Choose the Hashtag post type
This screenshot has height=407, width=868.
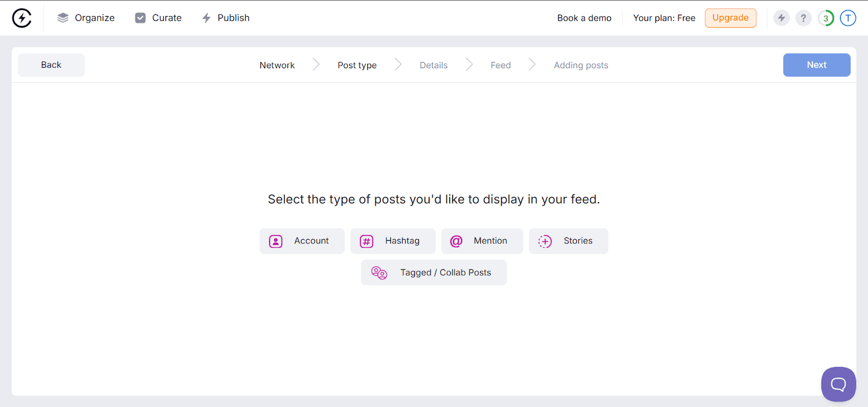click(393, 241)
